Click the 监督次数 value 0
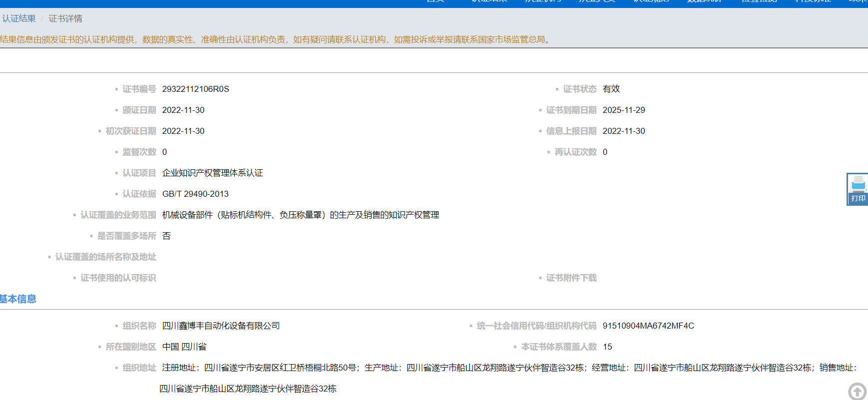 click(x=165, y=152)
